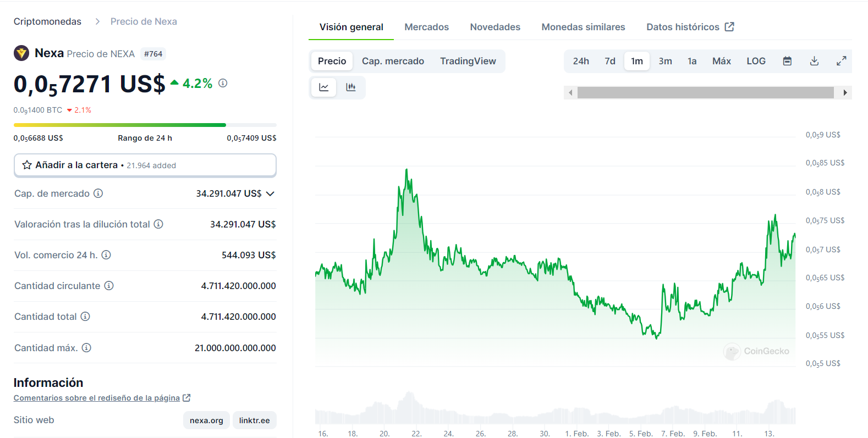
Task: Expand market cap dropdown chevron
Action: coord(270,193)
